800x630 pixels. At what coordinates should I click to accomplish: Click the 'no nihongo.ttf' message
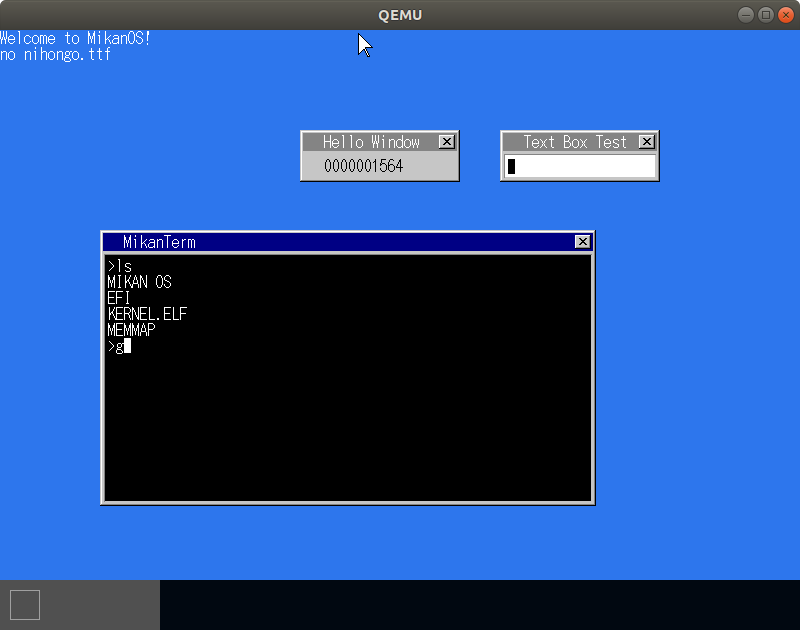[55, 54]
